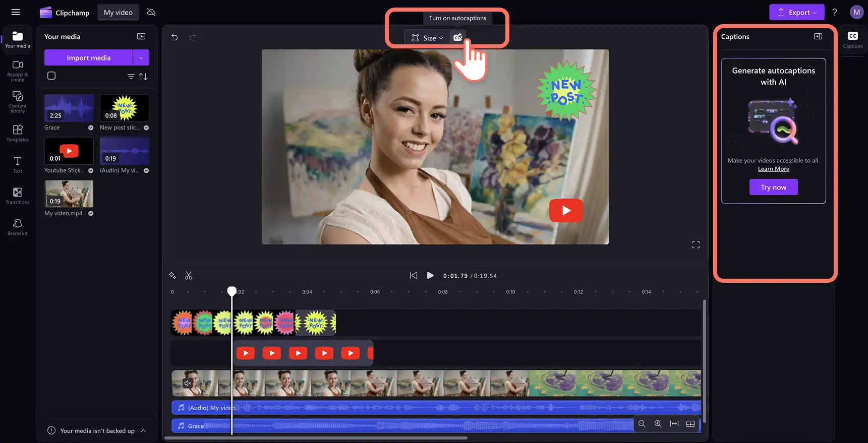Image resolution: width=868 pixels, height=443 pixels.
Task: Select the Grace audio thumbnail
Action: pos(69,108)
